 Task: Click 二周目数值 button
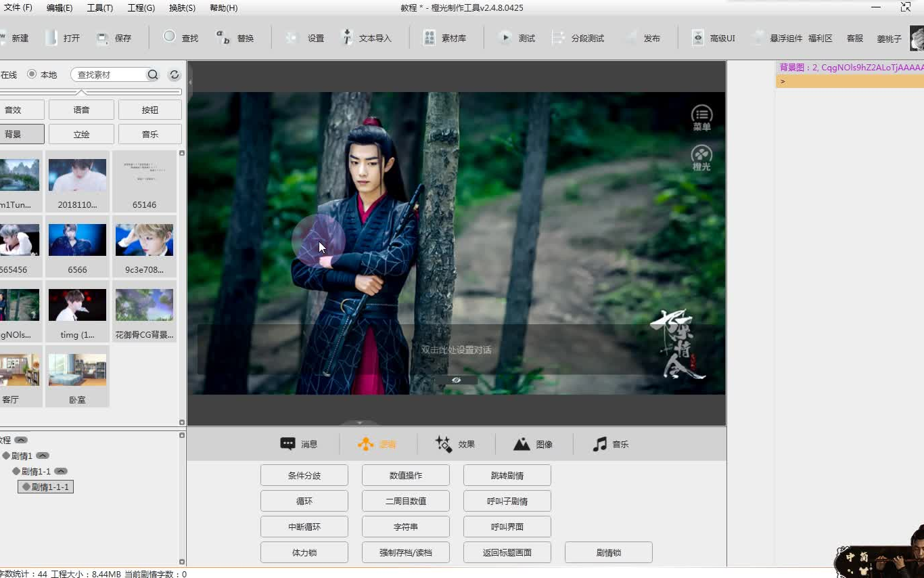coord(406,501)
